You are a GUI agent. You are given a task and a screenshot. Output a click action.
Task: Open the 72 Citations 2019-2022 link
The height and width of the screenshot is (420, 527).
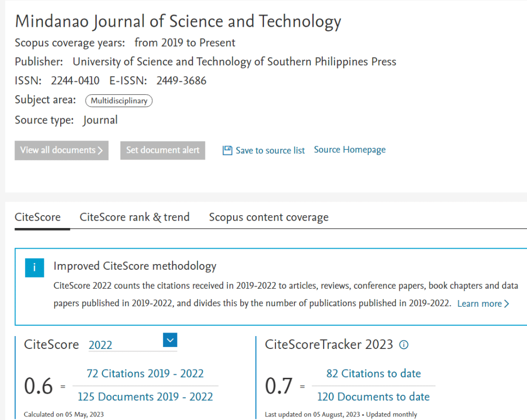click(145, 374)
